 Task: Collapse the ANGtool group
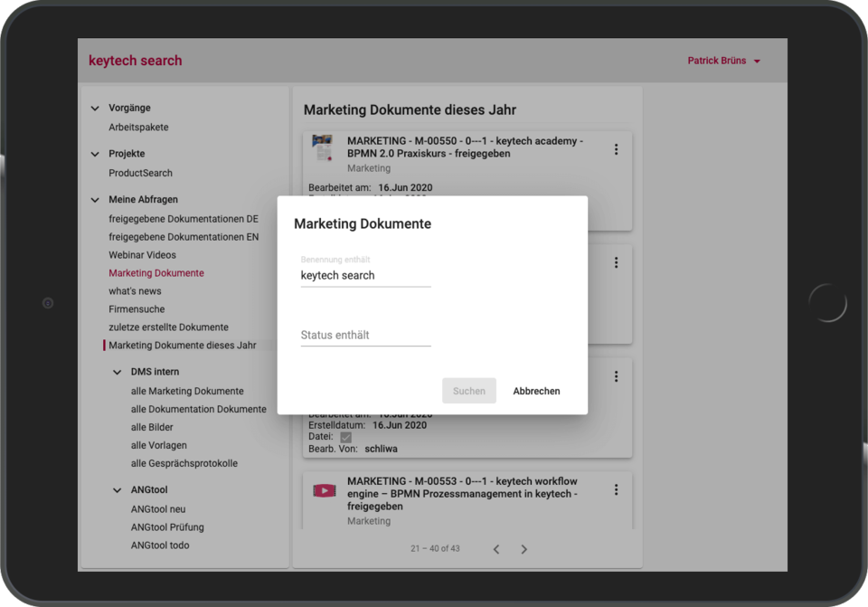pos(117,490)
